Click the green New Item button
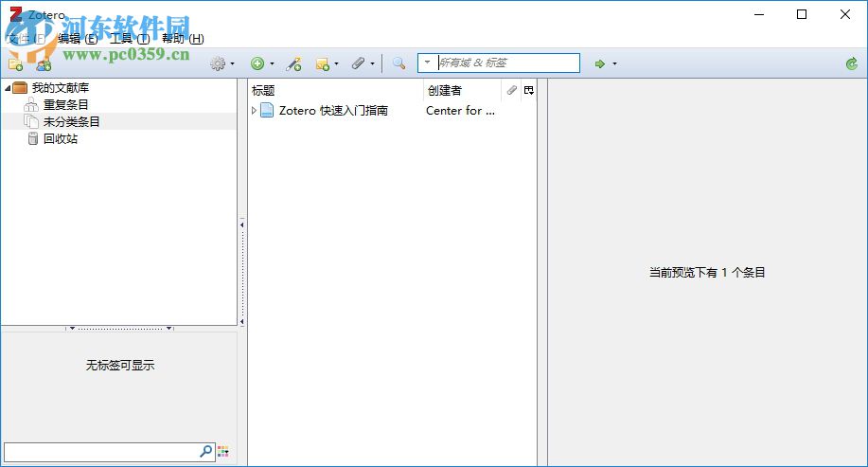 [x=257, y=63]
